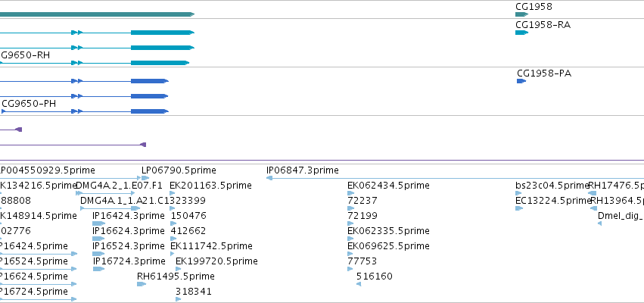Select the DMG4A.2_1.E07.F1 feature line
This screenshot has height=303, width=644.
pos(105,193)
